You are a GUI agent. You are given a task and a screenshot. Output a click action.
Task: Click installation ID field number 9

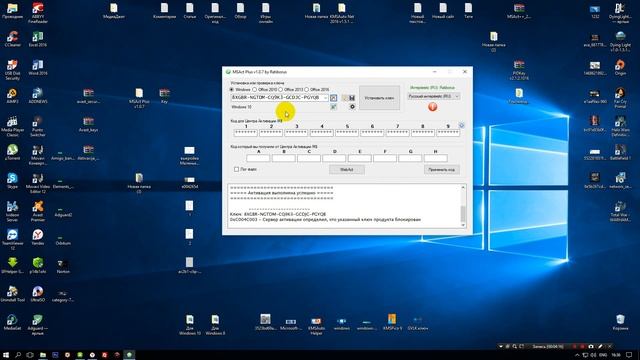(448, 133)
